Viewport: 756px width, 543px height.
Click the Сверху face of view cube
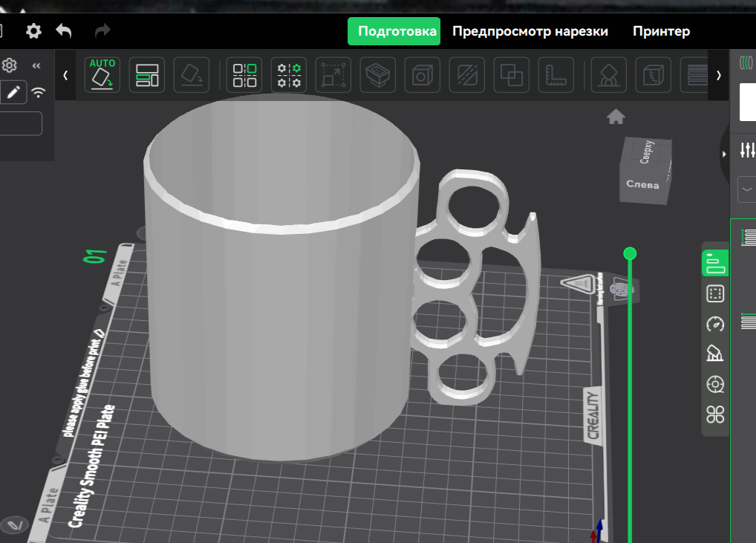point(647,152)
